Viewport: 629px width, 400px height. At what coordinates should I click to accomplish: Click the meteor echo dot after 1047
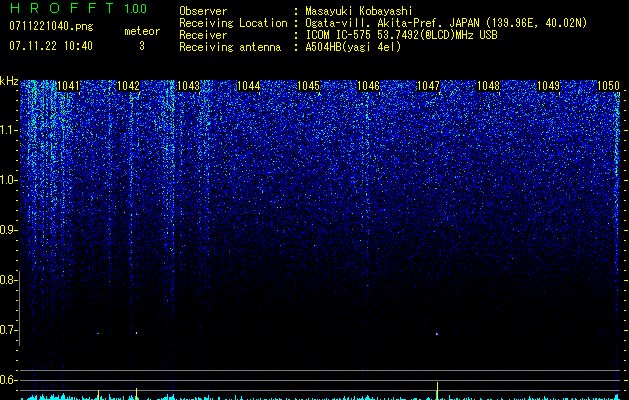[437, 334]
